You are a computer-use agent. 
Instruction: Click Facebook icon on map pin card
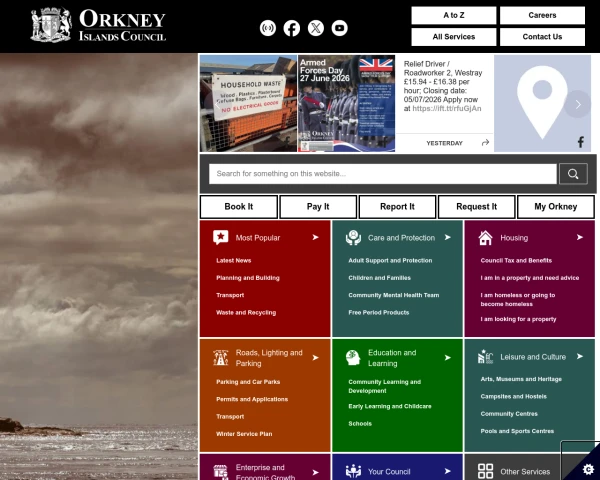[x=580, y=142]
